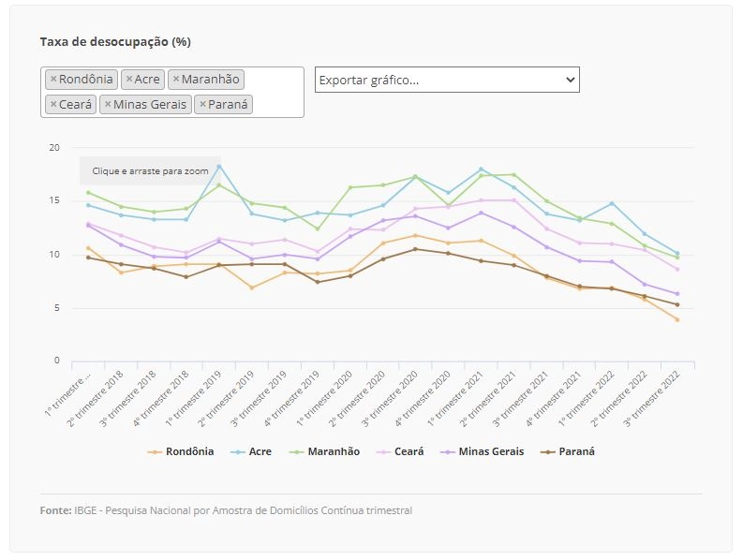
Task: Click the Paraná point at 3º trimestre 2020
Action: coord(416,249)
